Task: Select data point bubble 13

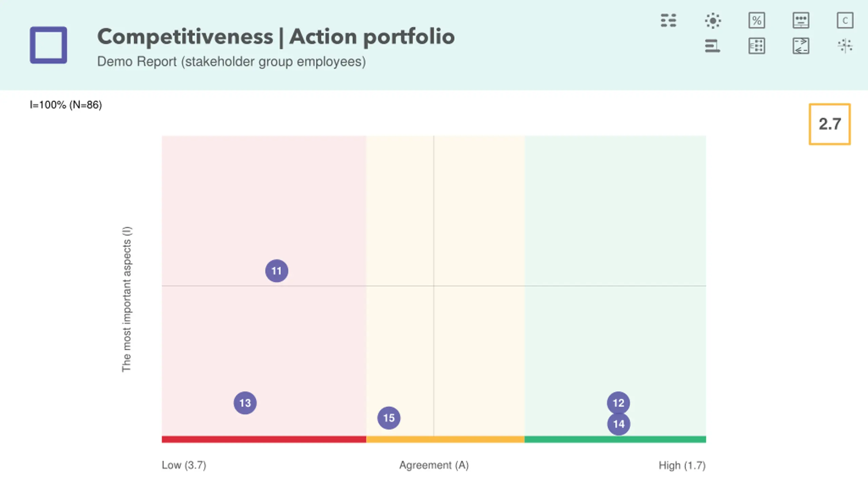Action: click(x=245, y=403)
